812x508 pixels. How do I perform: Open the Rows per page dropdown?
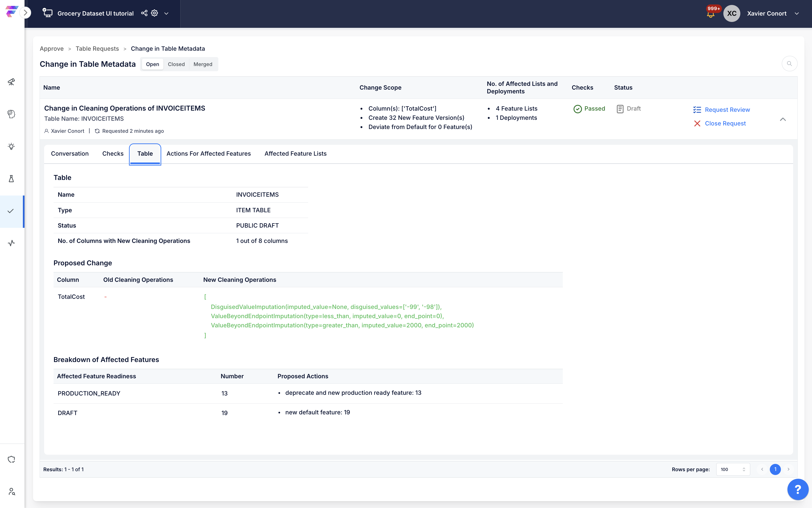click(733, 469)
